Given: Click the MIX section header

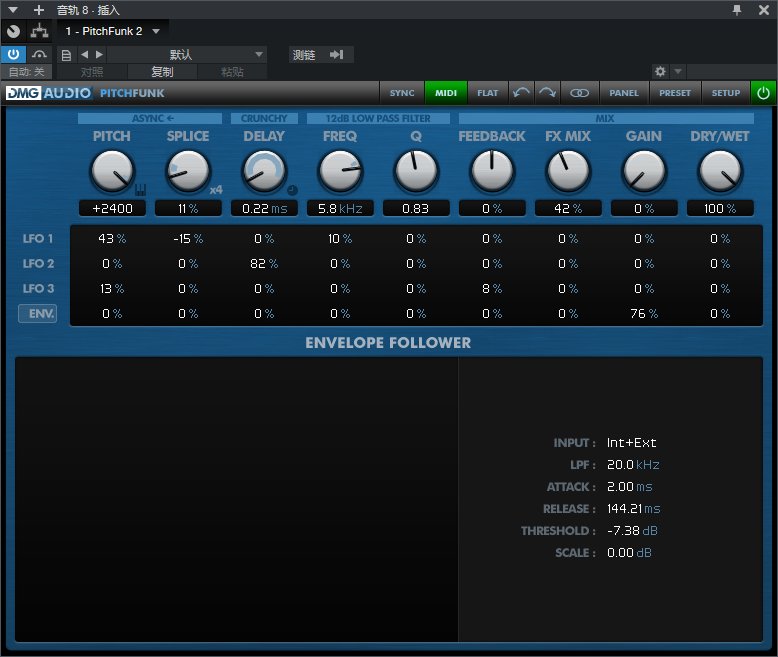Looking at the screenshot, I should point(606,118).
